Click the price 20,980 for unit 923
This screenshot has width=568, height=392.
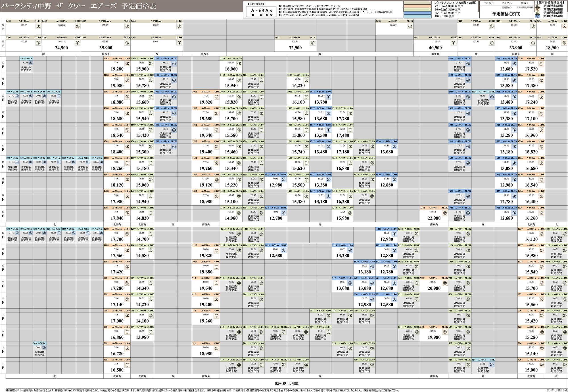434,288
